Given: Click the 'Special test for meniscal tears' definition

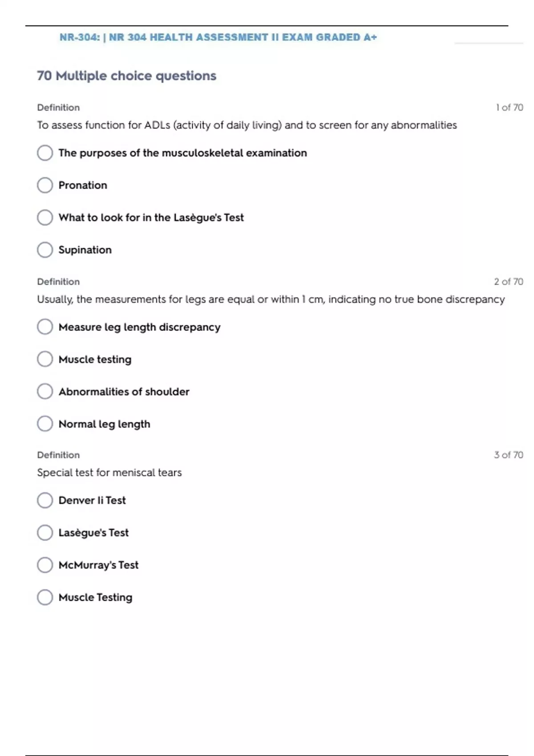Looking at the screenshot, I should (109, 473).
